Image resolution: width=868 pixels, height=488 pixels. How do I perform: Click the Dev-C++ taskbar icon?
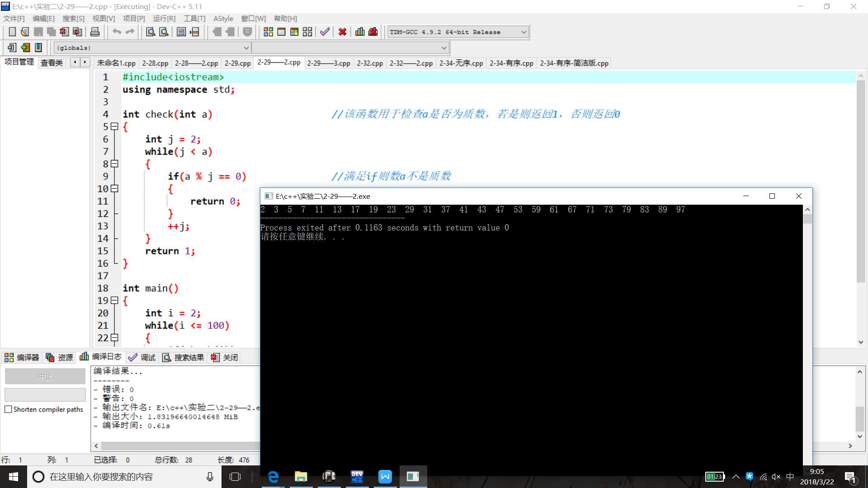357,476
